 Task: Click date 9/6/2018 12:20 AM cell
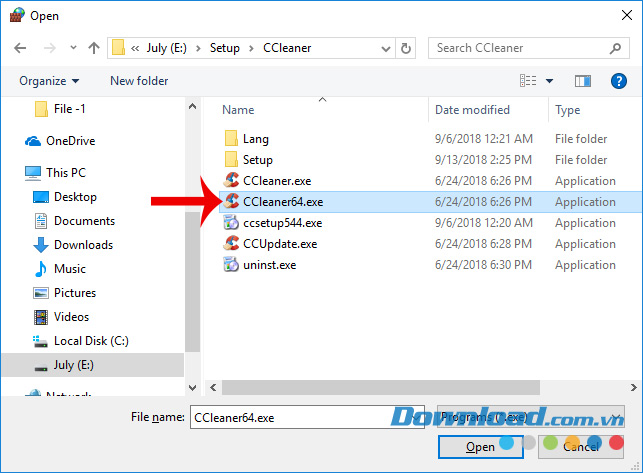point(483,223)
